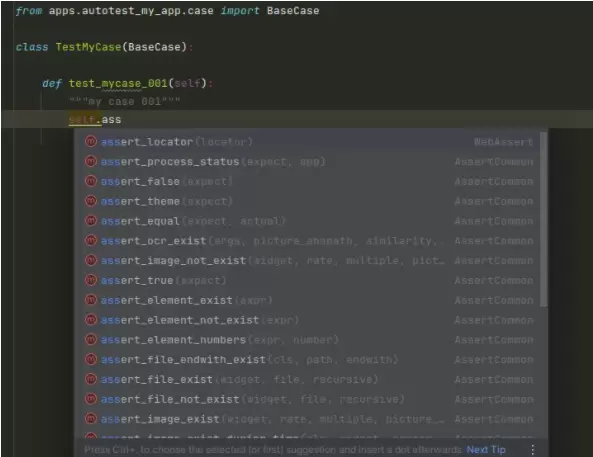Click the method icon beside assert_process_status

pos(91,161)
